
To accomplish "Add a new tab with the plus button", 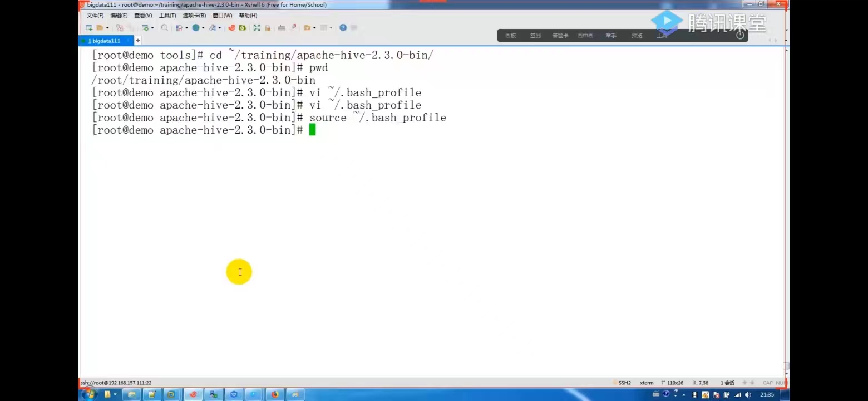I will point(138,41).
